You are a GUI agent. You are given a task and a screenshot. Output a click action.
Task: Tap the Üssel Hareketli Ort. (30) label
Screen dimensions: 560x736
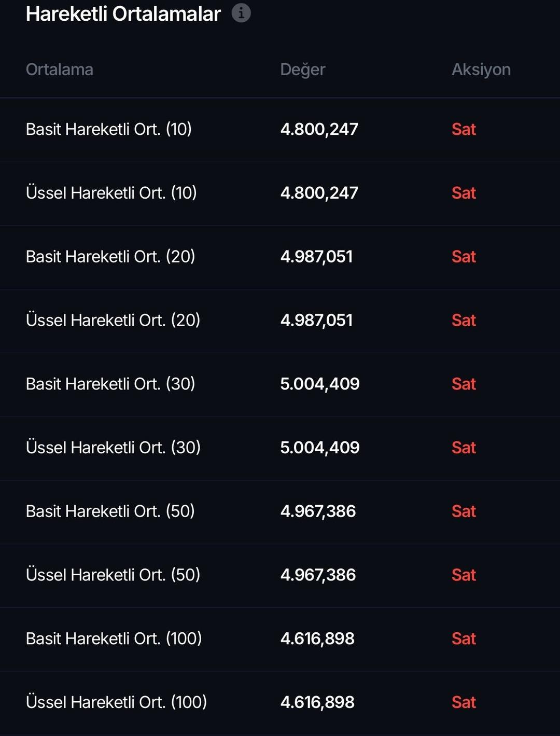[113, 448]
